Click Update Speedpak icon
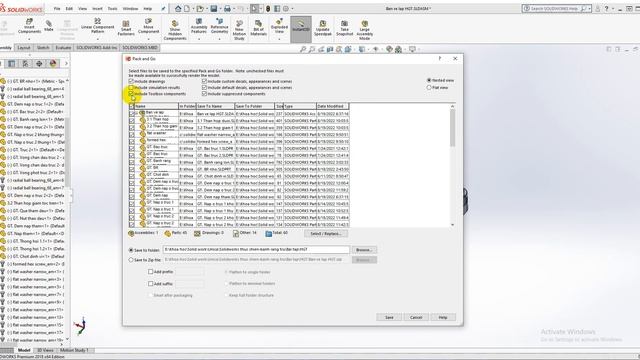Image resolution: width=640 pixels, height=360 pixels. click(x=322, y=28)
